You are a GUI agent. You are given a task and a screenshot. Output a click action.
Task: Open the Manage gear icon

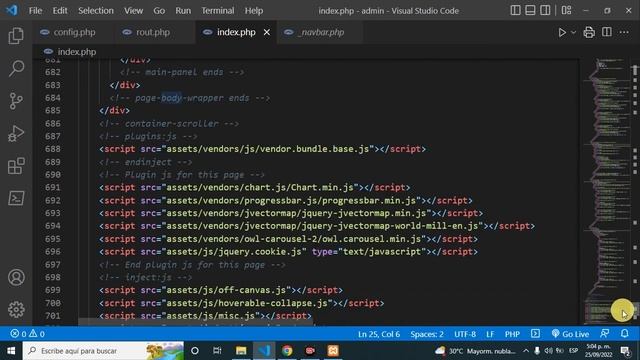click(16, 309)
